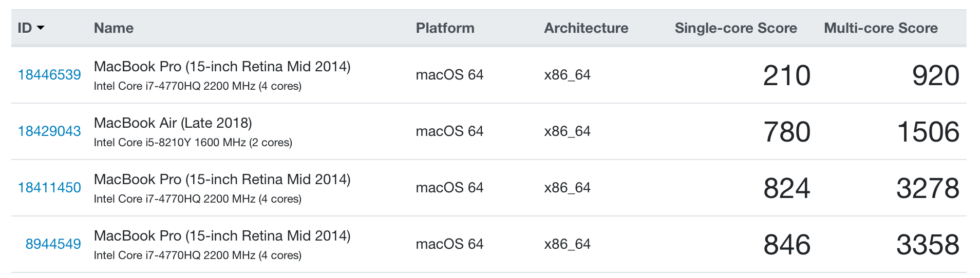
Task: Click the single-core score 846
Action: click(786, 245)
